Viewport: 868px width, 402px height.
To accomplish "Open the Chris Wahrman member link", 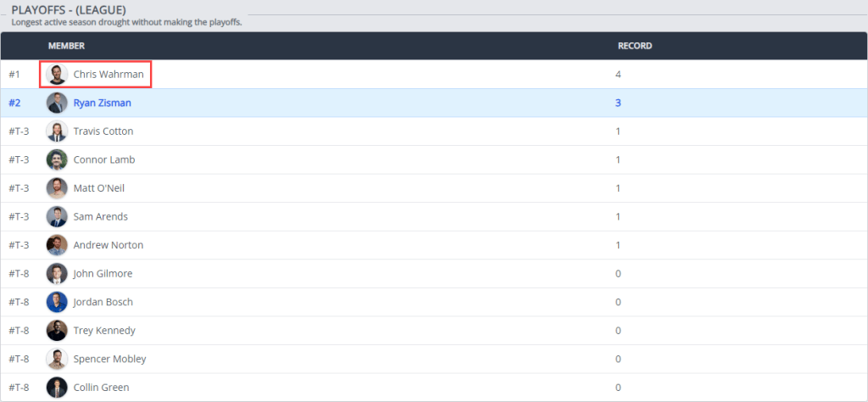I will pyautogui.click(x=108, y=75).
